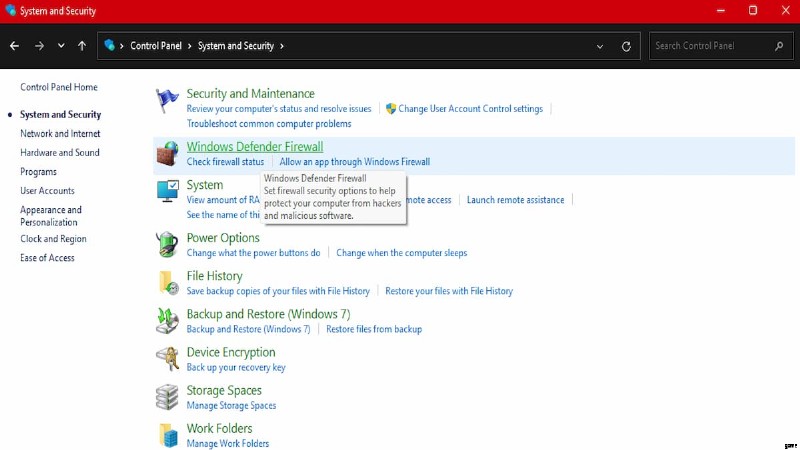
Task: Open the System monitor icon
Action: pos(167,191)
